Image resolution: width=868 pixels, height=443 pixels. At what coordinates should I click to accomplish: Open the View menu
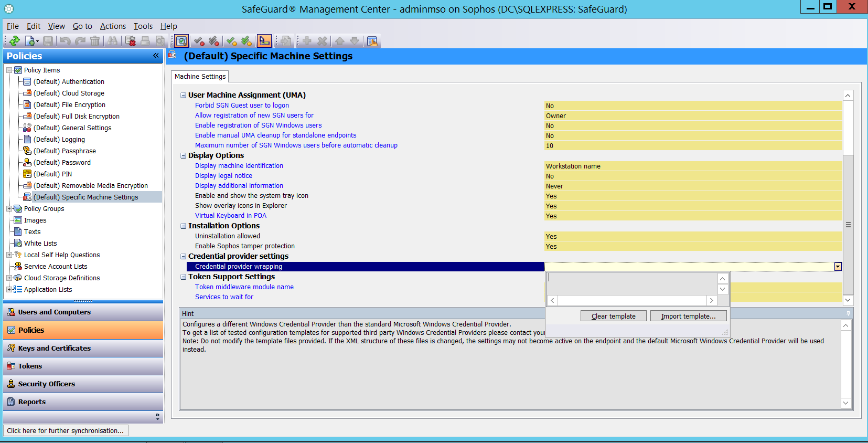pyautogui.click(x=57, y=26)
